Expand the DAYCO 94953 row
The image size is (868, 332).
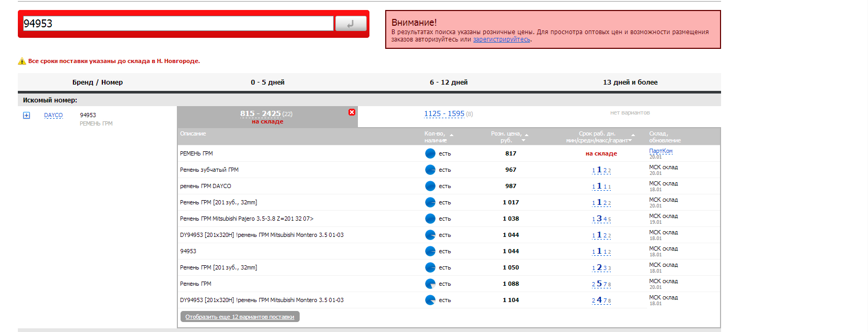tap(26, 116)
